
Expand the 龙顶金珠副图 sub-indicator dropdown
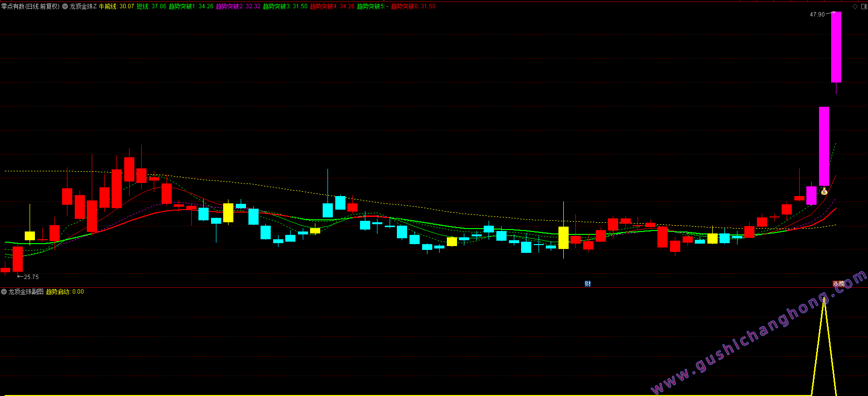coord(4,292)
